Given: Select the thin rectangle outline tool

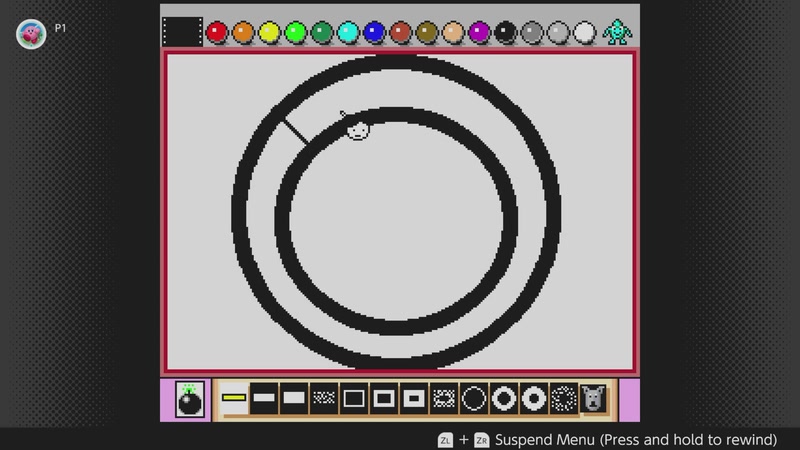Looking at the screenshot, I should (x=354, y=398).
